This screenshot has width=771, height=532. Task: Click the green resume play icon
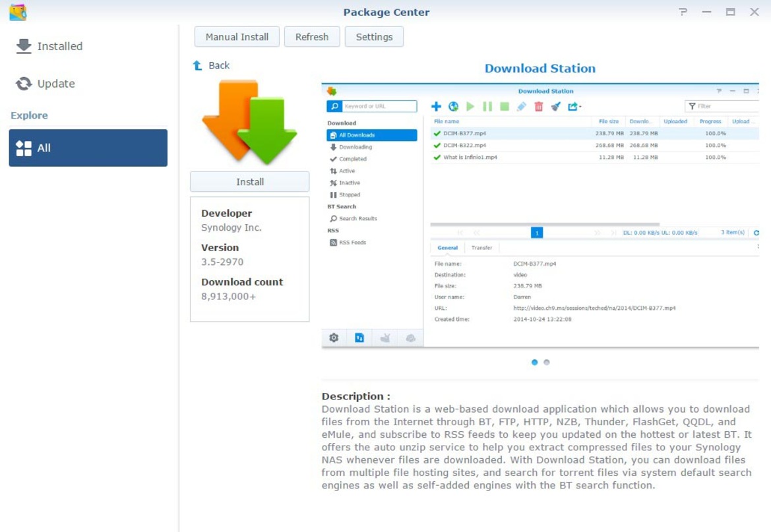point(470,106)
